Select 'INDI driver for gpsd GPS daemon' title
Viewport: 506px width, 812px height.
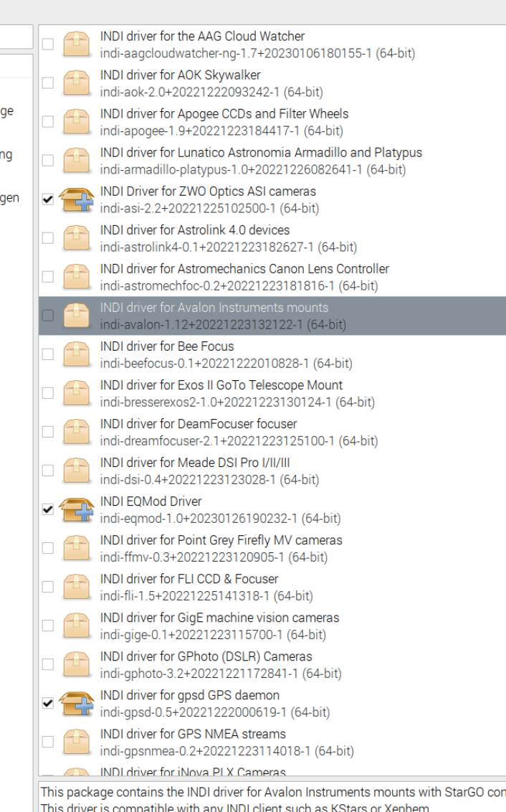click(189, 696)
